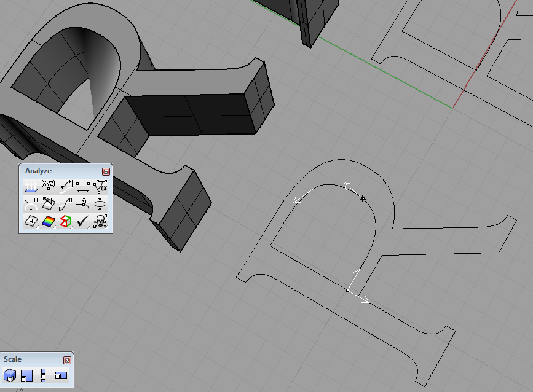Screen dimensions: 533x392
Task: Open the Area mass properties tool
Action: pos(31,221)
